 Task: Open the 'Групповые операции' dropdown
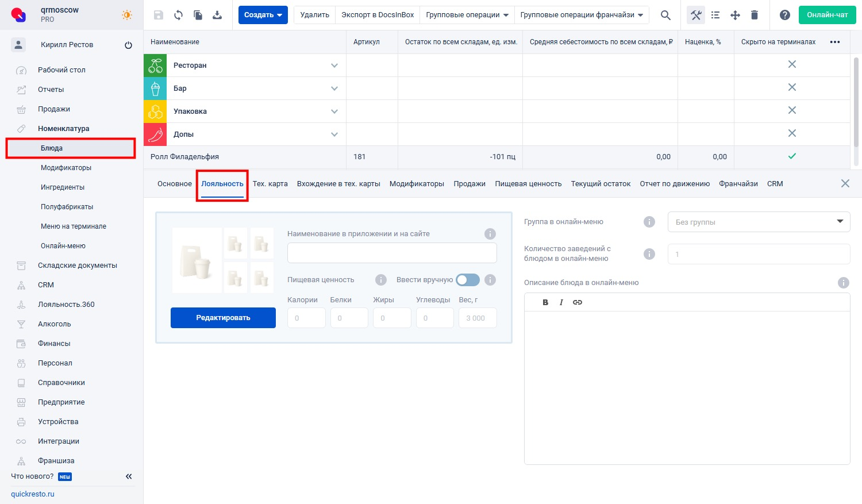click(467, 15)
